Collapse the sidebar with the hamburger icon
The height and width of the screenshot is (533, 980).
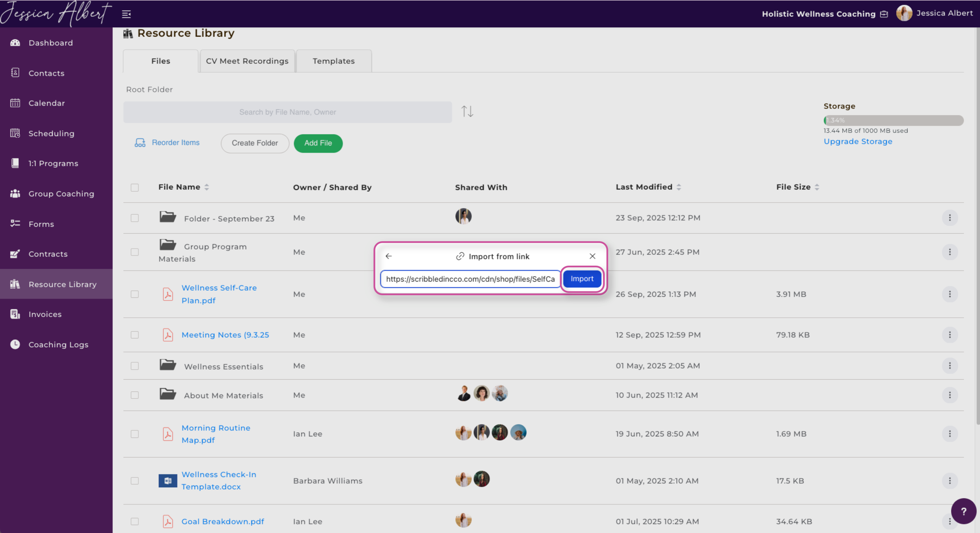point(126,14)
